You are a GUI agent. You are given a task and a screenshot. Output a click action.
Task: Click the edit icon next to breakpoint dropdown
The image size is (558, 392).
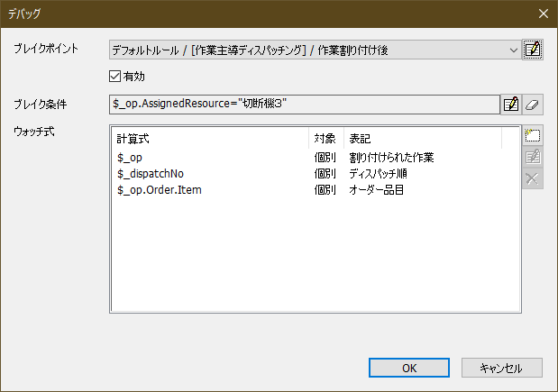[533, 50]
